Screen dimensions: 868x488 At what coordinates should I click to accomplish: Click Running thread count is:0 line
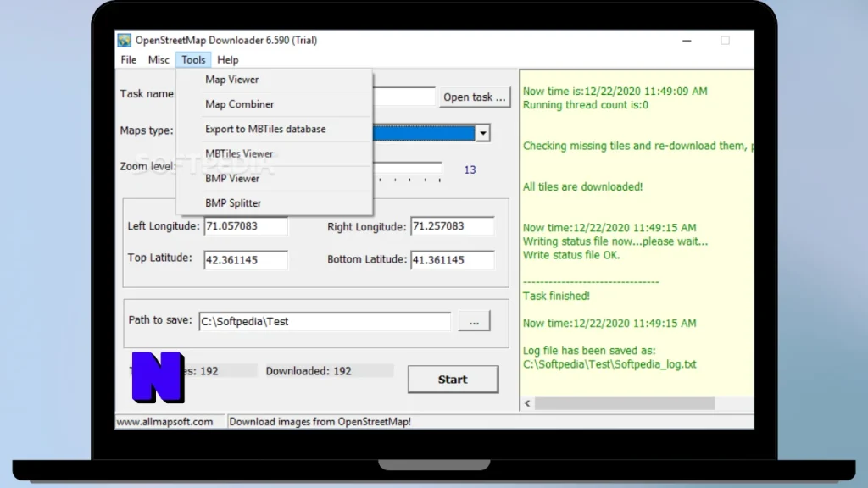[586, 105]
